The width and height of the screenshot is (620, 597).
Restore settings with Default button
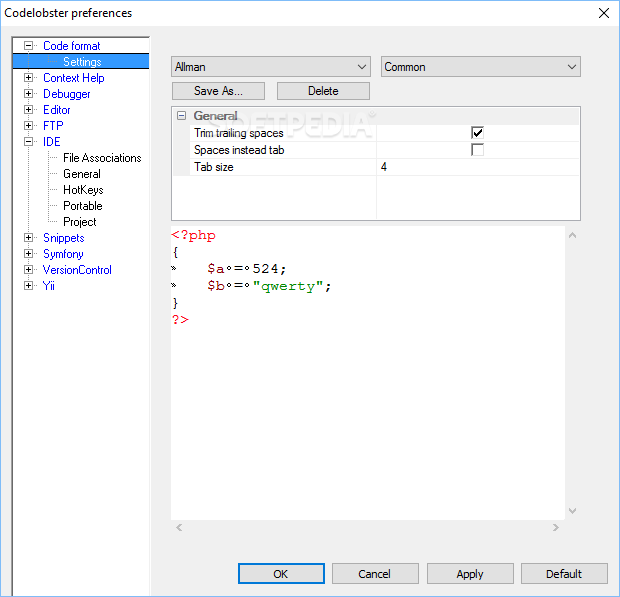(564, 574)
